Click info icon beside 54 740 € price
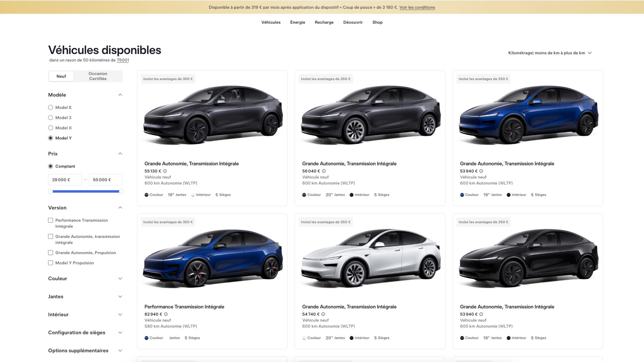The image size is (644, 362). (323, 314)
